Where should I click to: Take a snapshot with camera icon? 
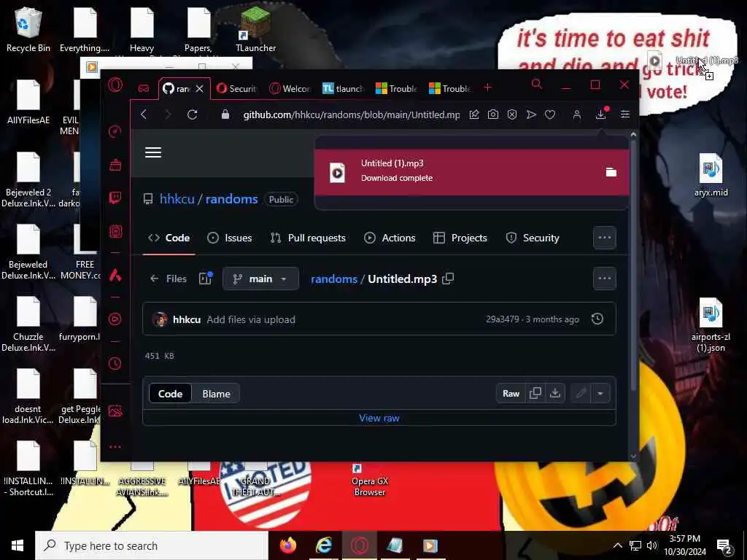[493, 114]
